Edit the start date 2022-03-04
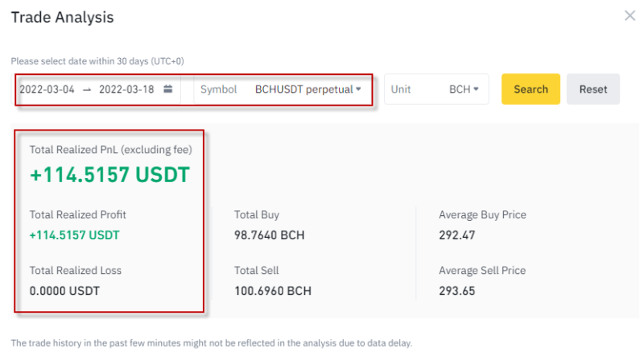The image size is (644, 357). [x=47, y=89]
